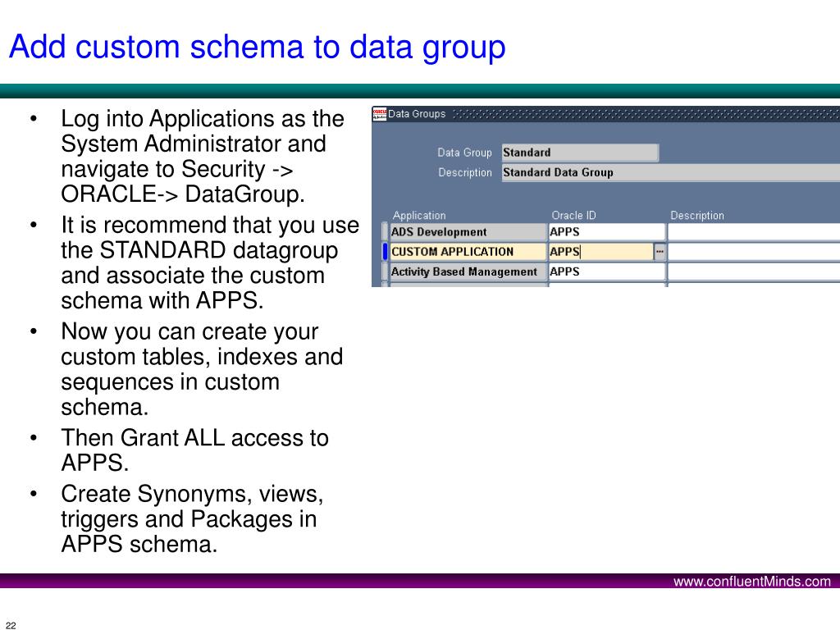This screenshot has width=840, height=630.
Task: Click the Description column header of the table
Action: pyautogui.click(x=697, y=216)
